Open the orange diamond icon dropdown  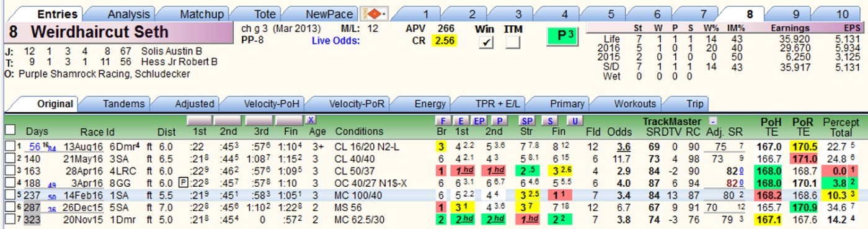click(375, 14)
